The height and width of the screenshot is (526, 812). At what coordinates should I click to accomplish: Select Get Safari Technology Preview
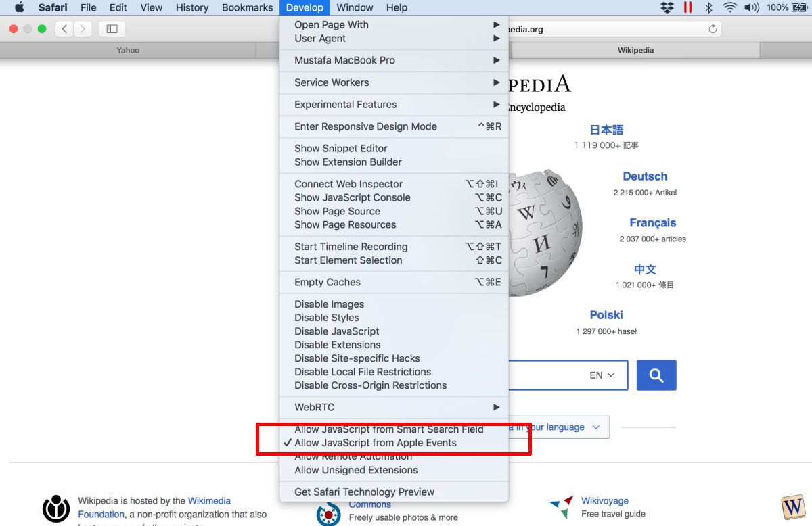point(394,492)
